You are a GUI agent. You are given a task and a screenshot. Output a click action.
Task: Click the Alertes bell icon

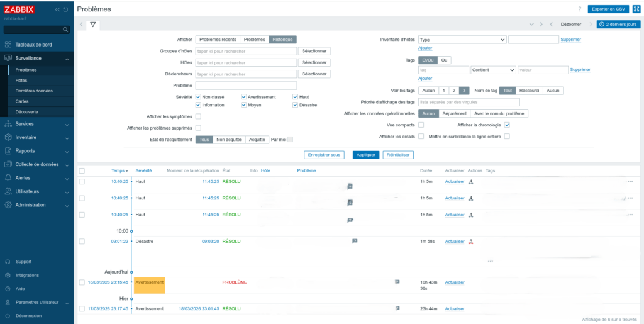pos(8,178)
